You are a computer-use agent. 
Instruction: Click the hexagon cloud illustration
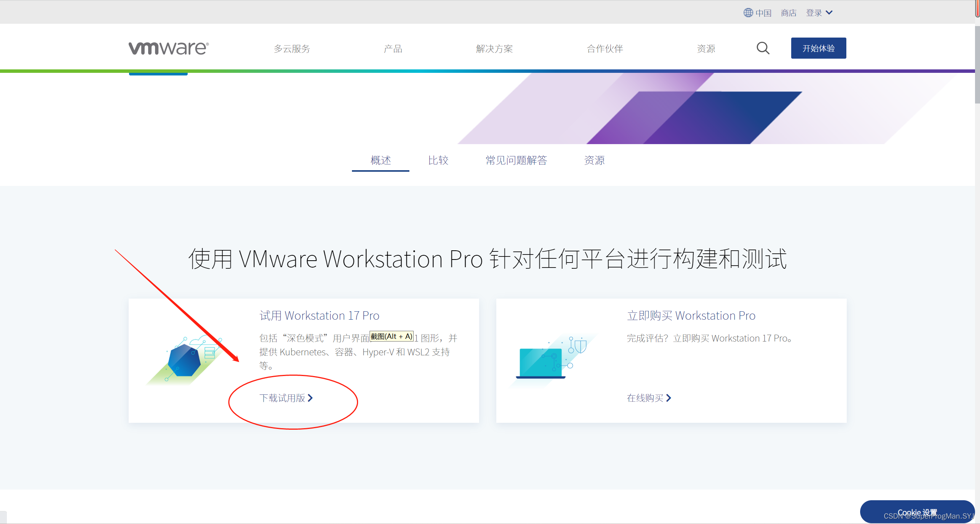pos(185,360)
